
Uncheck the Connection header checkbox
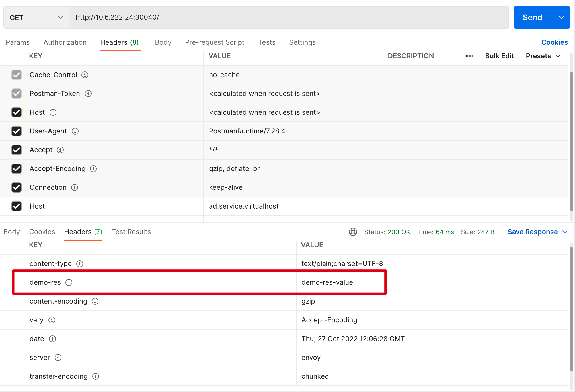pos(17,187)
